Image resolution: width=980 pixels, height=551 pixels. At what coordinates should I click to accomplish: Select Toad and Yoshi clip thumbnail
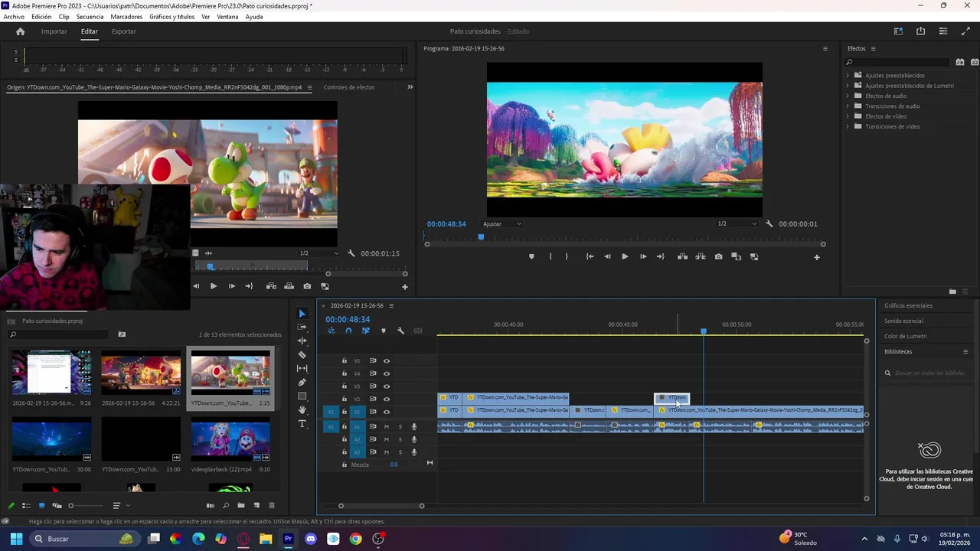point(230,373)
